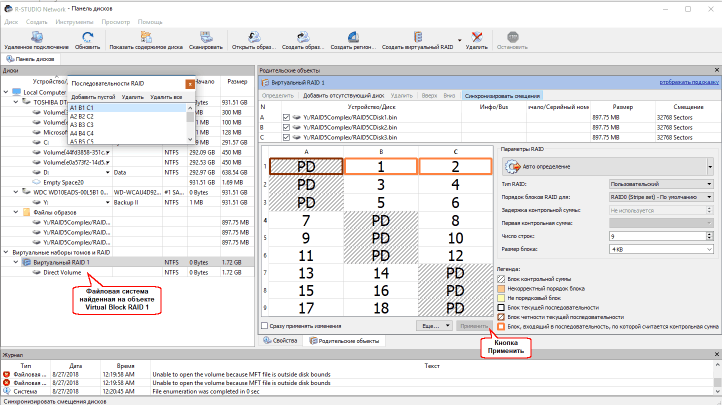
Task: Close the RAID sequences popup
Action: pyautogui.click(x=190, y=84)
